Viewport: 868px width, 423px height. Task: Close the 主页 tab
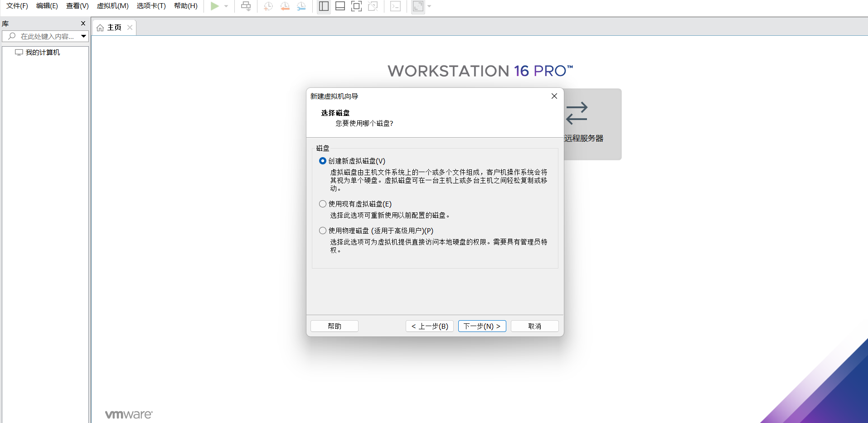(x=130, y=28)
